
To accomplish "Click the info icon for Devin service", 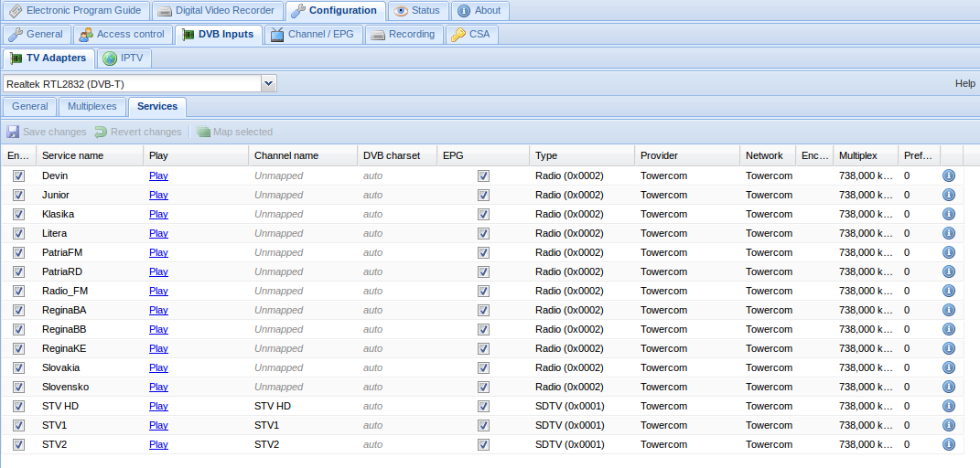I will point(949,175).
